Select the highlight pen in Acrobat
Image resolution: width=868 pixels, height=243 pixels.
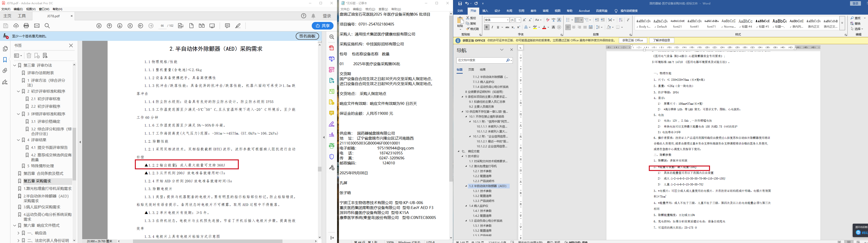238,26
